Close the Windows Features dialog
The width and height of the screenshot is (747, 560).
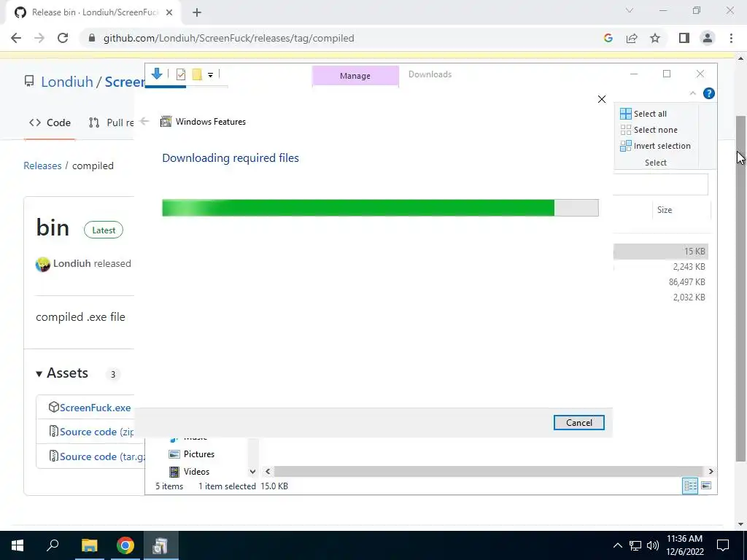(601, 99)
